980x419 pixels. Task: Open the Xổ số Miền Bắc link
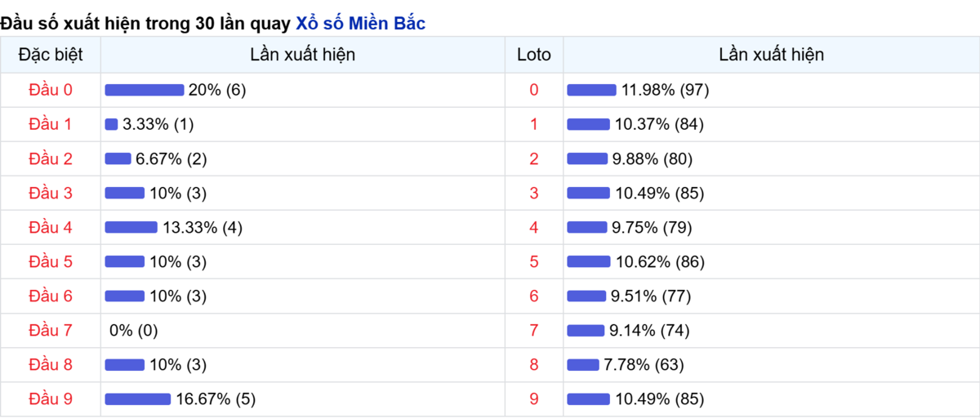[360, 24]
